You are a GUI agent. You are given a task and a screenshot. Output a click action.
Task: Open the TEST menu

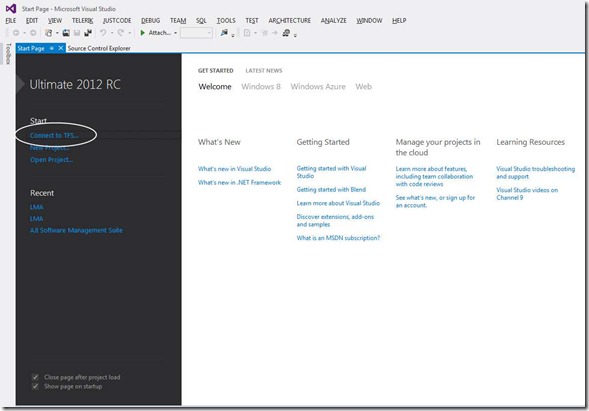coord(252,21)
